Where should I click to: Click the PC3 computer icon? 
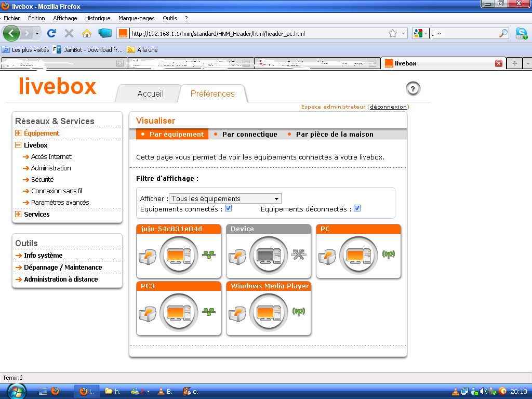178,312
